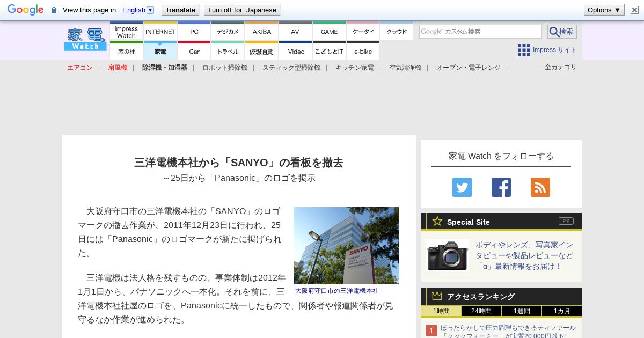Open the top ranked ティファール article link
The height and width of the screenshot is (338, 644).
click(508, 332)
